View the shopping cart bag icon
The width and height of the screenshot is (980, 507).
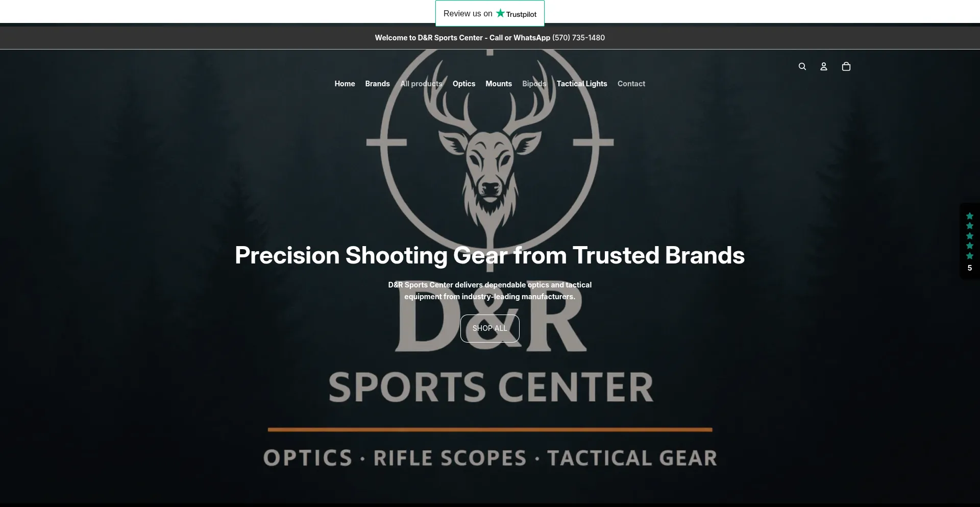[x=846, y=66]
